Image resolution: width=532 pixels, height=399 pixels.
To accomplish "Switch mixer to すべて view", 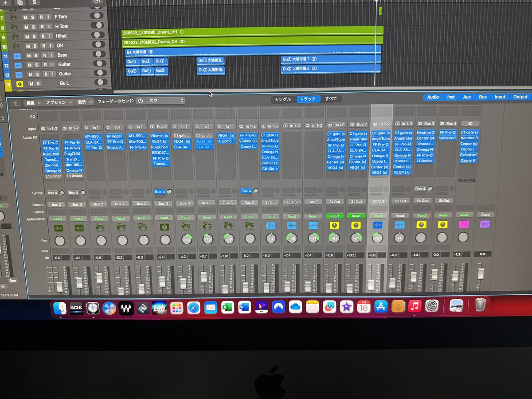I will [331, 99].
